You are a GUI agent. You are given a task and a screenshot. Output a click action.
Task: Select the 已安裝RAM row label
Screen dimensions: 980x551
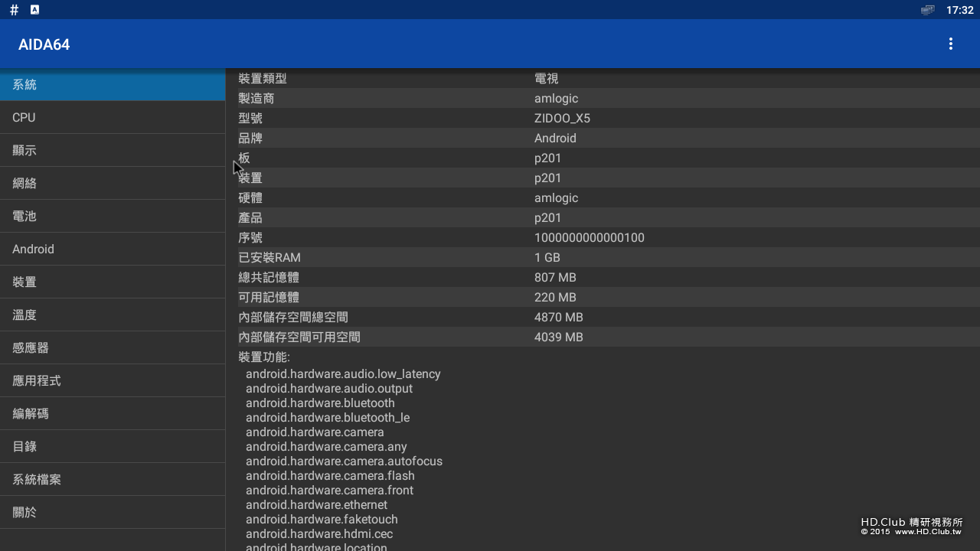click(269, 258)
